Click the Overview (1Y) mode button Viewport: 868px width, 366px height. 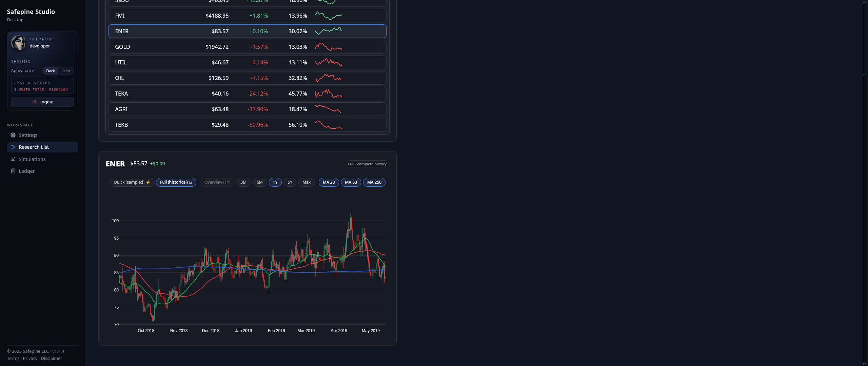[x=217, y=182]
